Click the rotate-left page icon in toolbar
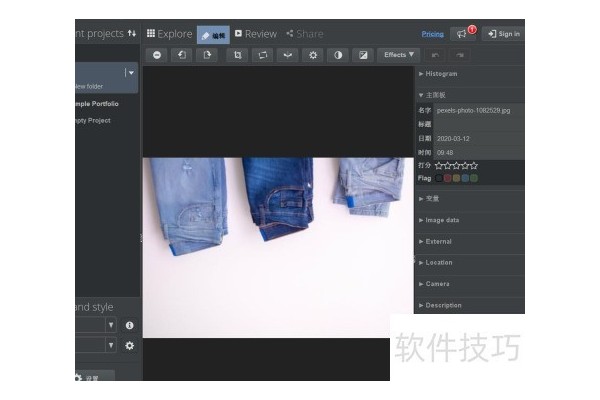600x400 pixels. [182, 55]
